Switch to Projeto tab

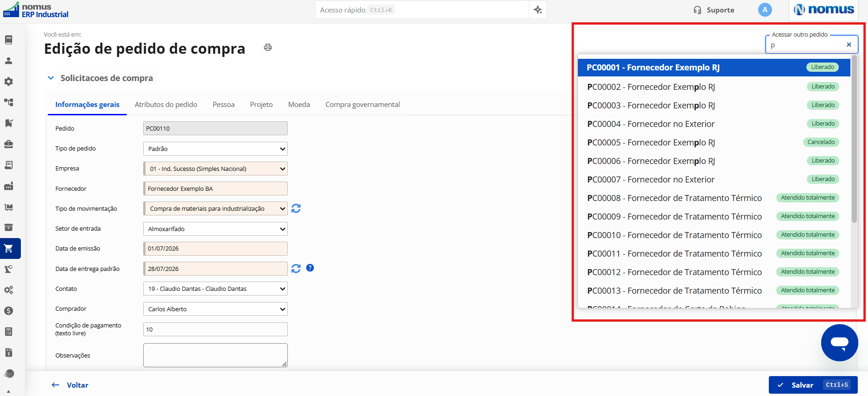[261, 105]
